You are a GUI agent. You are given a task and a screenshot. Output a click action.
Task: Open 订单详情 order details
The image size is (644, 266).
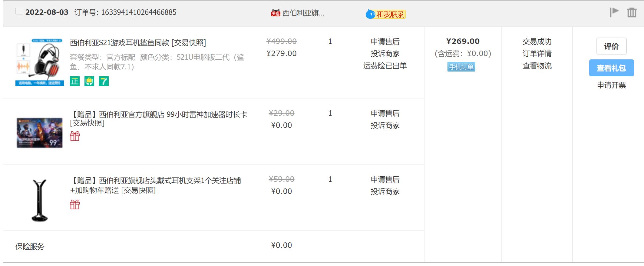[537, 54]
